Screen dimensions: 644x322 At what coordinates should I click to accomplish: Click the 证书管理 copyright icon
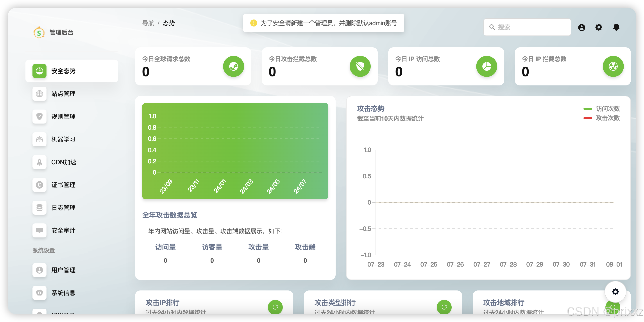point(39,185)
